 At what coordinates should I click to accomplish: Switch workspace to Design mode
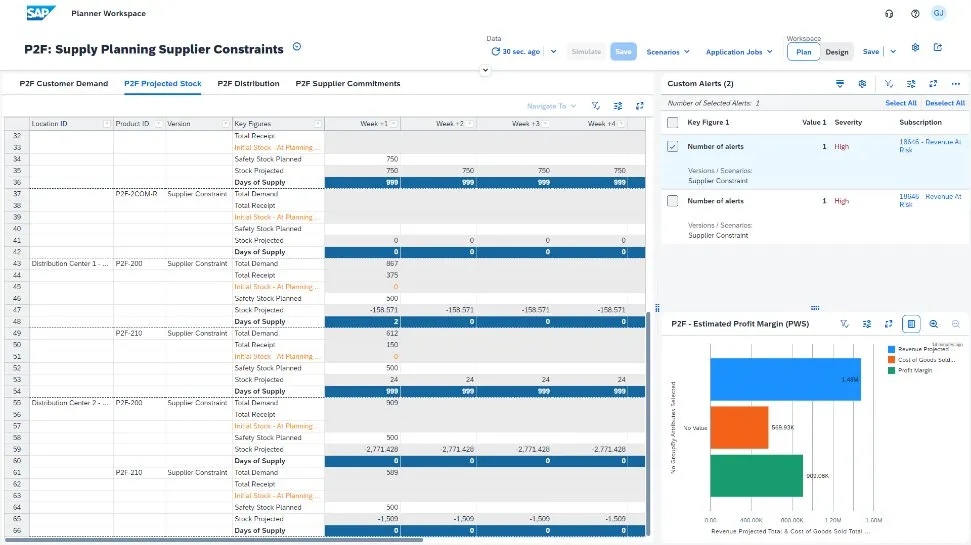(837, 52)
